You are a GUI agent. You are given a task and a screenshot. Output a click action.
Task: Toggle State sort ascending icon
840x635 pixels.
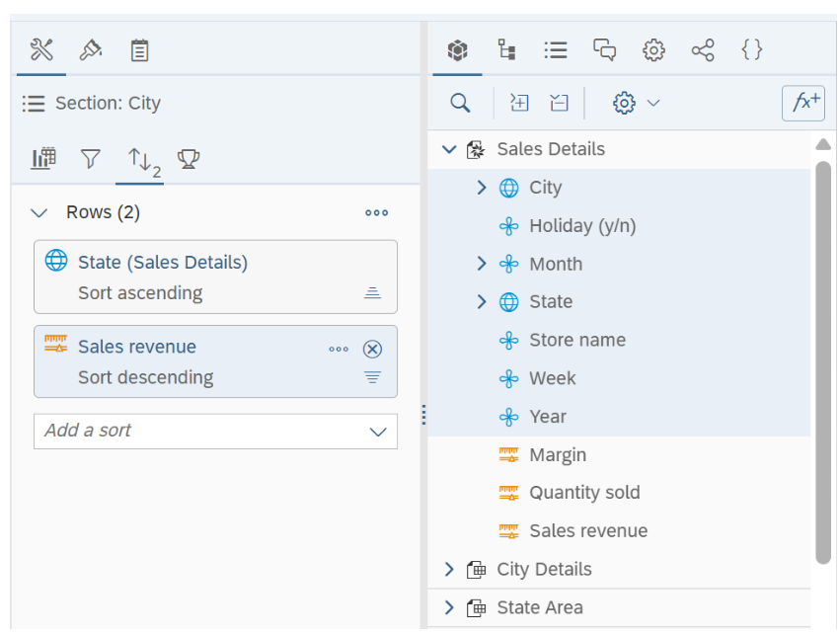372,292
